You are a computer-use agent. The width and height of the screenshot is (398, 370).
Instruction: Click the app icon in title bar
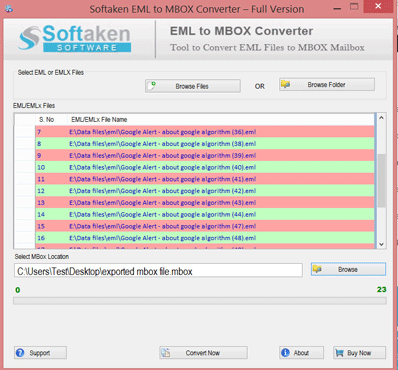click(9, 9)
